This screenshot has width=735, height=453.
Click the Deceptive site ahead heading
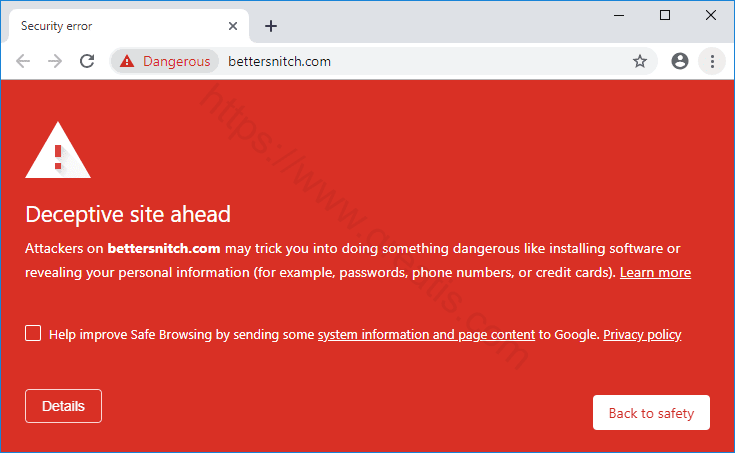128,214
